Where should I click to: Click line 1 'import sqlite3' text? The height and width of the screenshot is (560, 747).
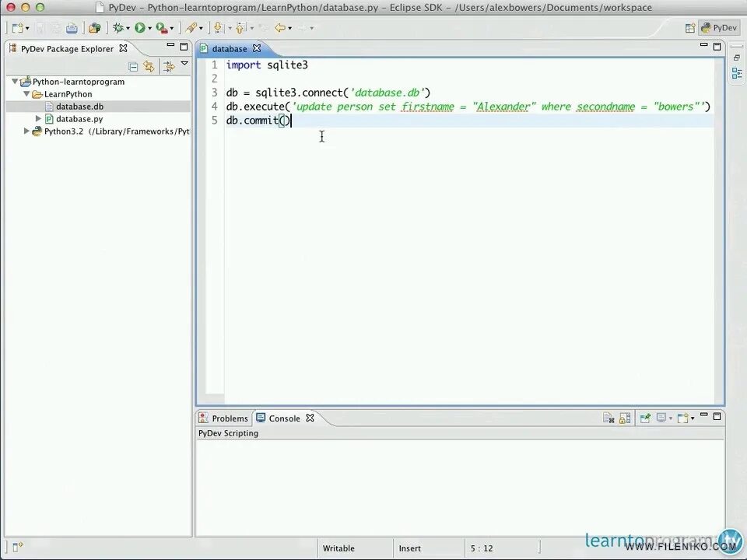(267, 65)
